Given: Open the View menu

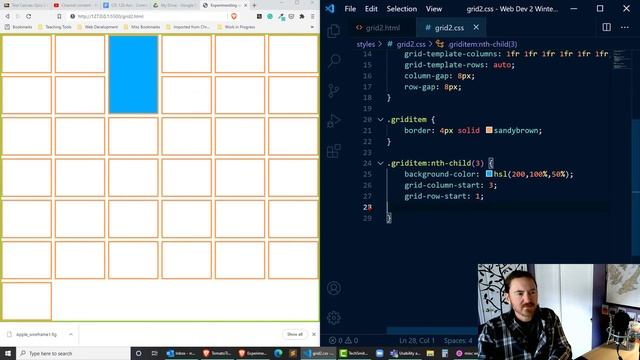Looking at the screenshot, I should coord(434,9).
